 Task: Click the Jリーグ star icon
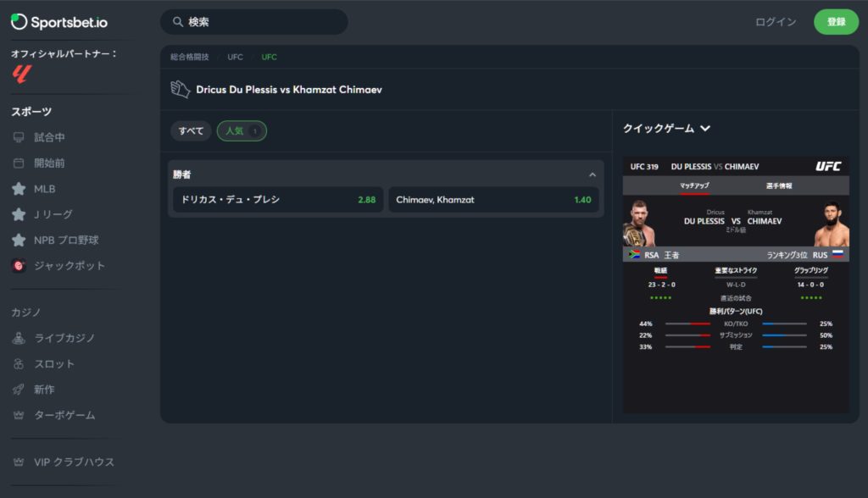(x=19, y=214)
